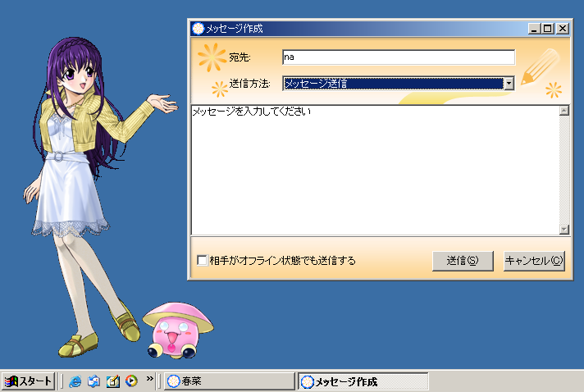Image resolution: width=584 pixels, height=392 pixels.
Task: Click message area scrollbar down arrow
Action: coord(564,230)
